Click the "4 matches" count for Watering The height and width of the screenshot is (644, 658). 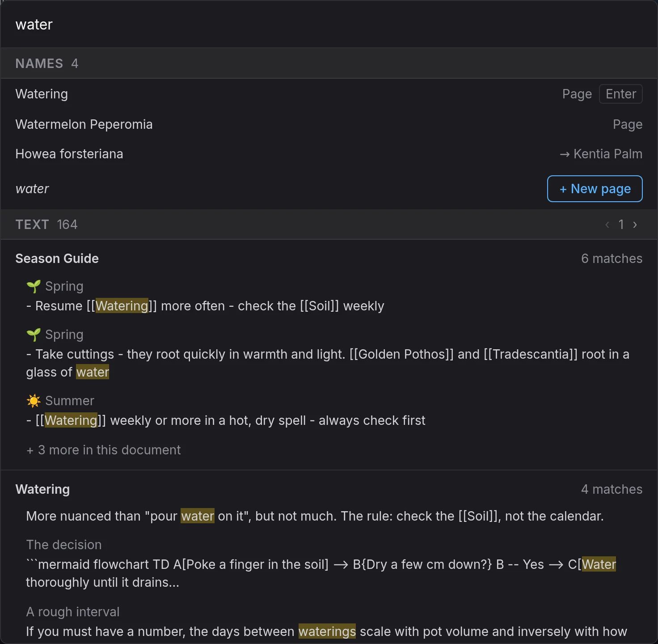[612, 489]
